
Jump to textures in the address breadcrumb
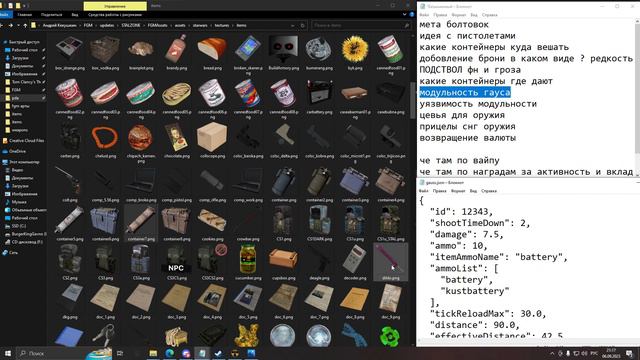[222, 25]
